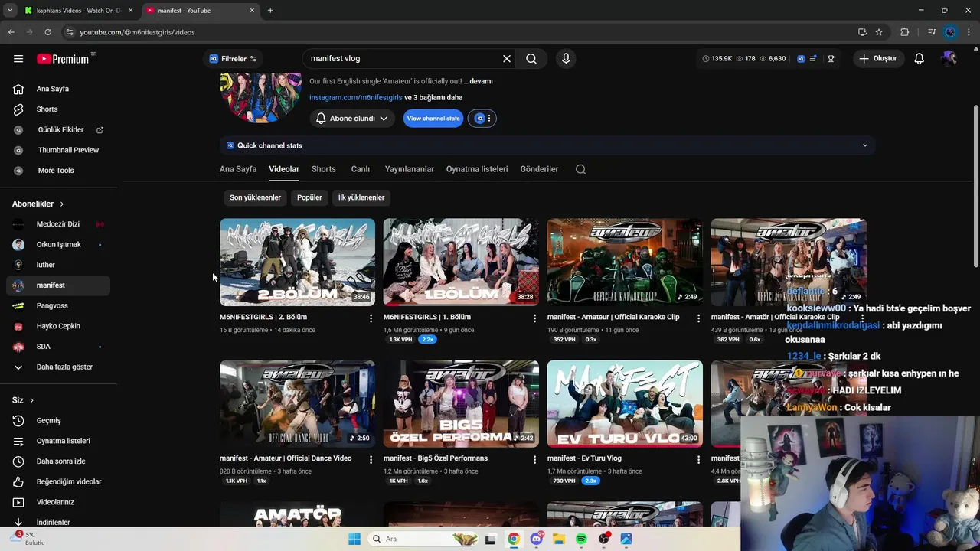980x551 pixels.
Task: Open Hayko Cepkin subscription channel
Action: tap(58, 326)
